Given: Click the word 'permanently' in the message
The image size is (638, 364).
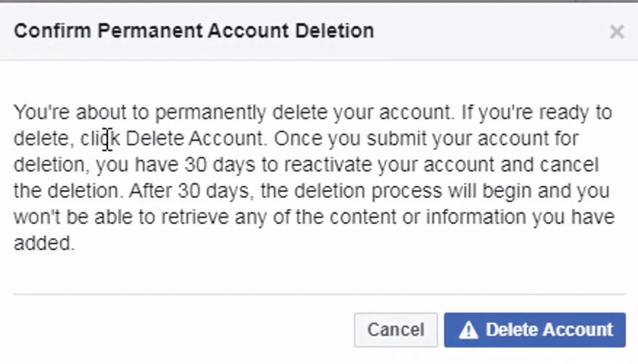Looking at the screenshot, I should pos(210,113).
